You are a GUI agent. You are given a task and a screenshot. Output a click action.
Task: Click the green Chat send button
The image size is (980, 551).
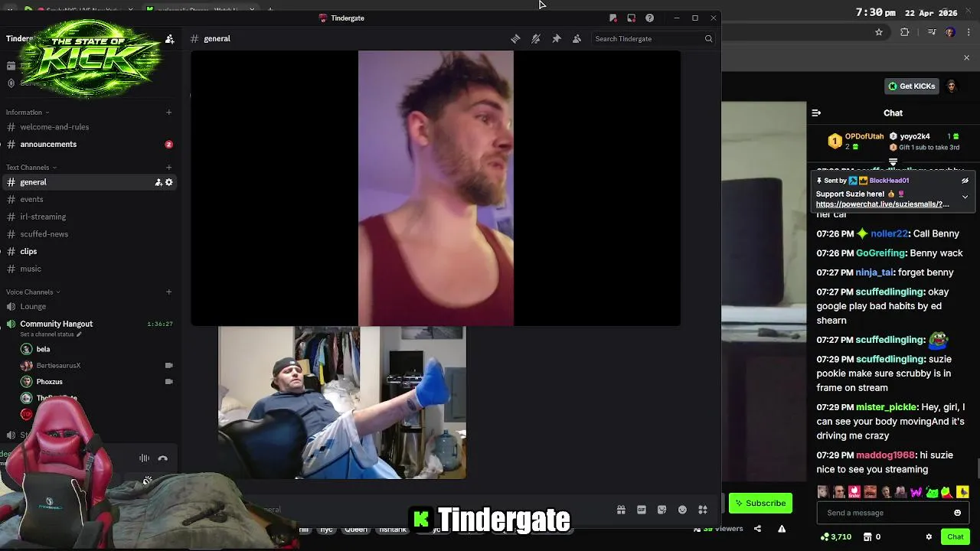tap(955, 537)
